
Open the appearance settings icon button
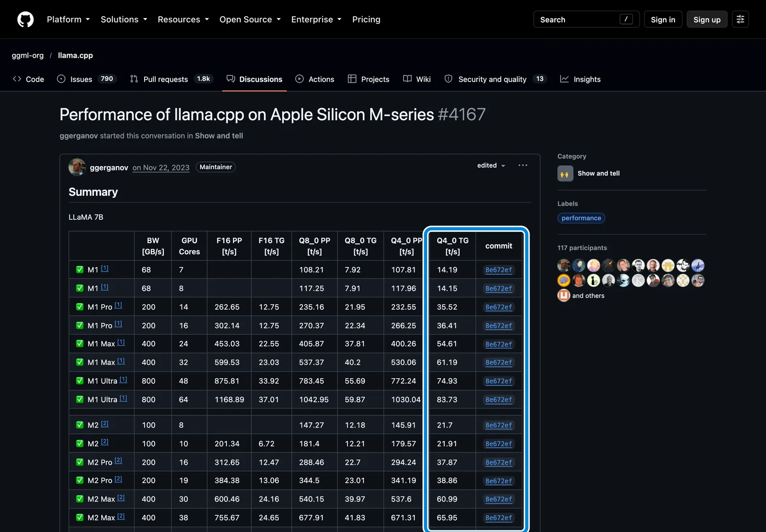pyautogui.click(x=740, y=19)
